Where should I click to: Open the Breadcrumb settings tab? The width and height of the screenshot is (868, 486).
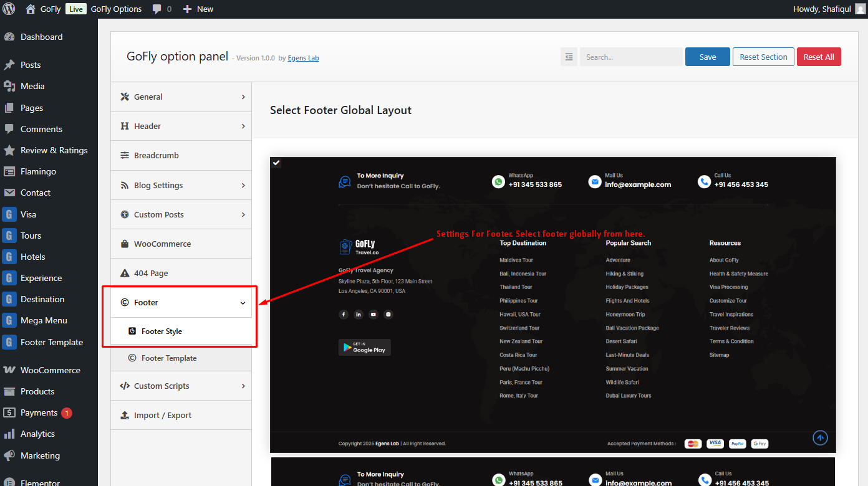click(181, 155)
